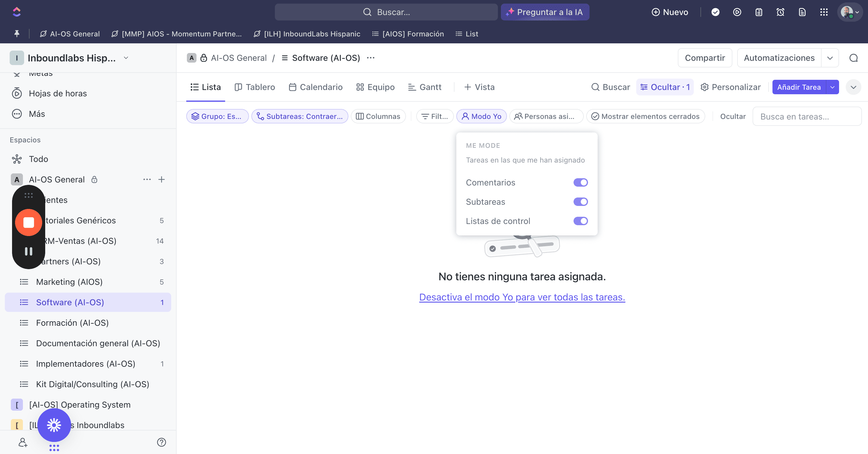
Task: Toggle Mostrar elementos cerrados
Action: pyautogui.click(x=645, y=116)
